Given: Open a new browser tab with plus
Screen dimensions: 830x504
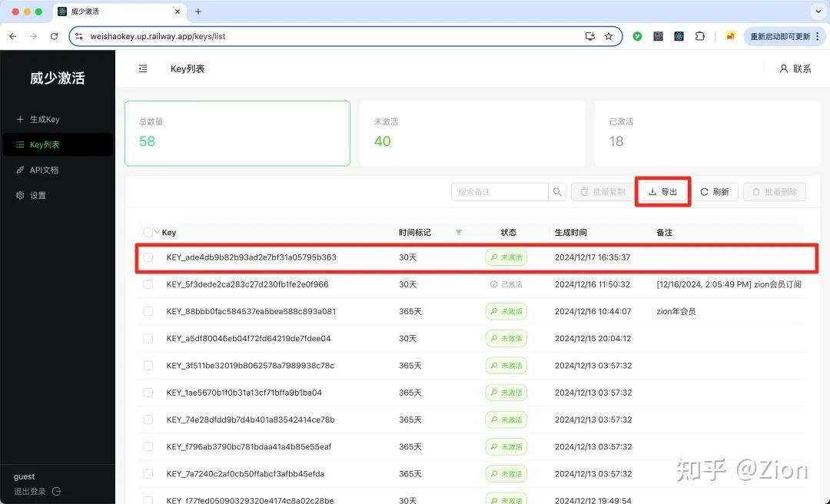Looking at the screenshot, I should (x=198, y=11).
